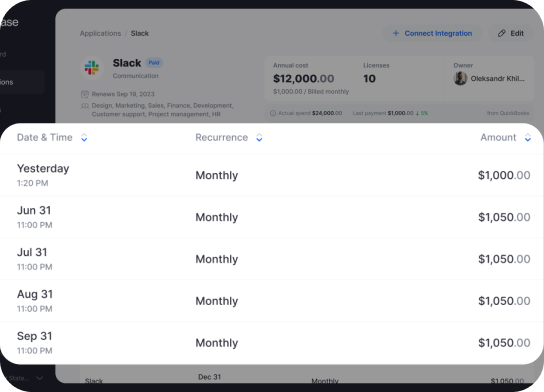Click the $1,050.00 amount for Jul 31
Screen dimensions: 544x392
tap(504, 259)
